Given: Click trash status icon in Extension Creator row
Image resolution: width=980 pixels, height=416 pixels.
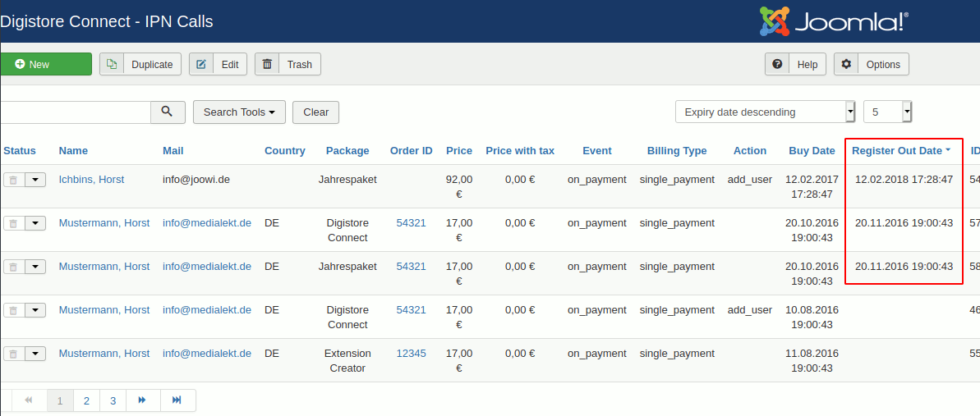Looking at the screenshot, I should tap(14, 354).
